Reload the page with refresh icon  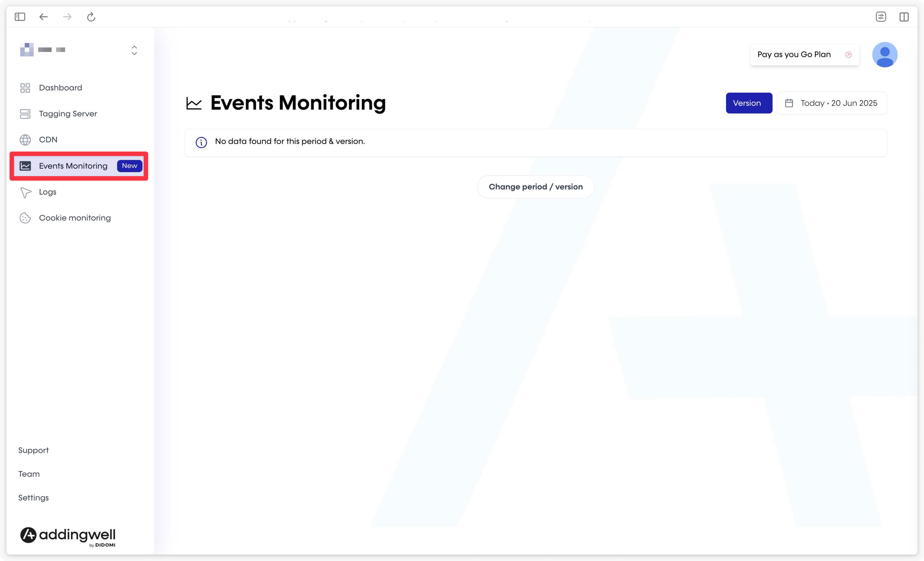tap(91, 17)
